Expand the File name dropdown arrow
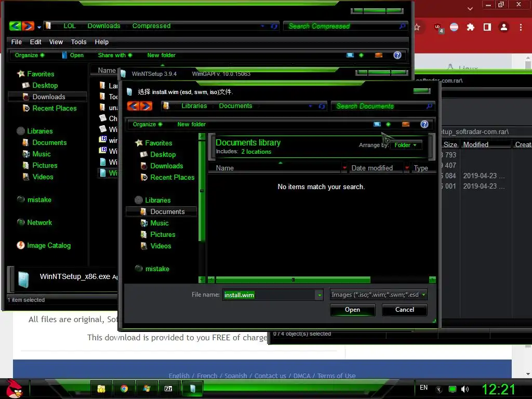532x399 pixels. [320, 295]
